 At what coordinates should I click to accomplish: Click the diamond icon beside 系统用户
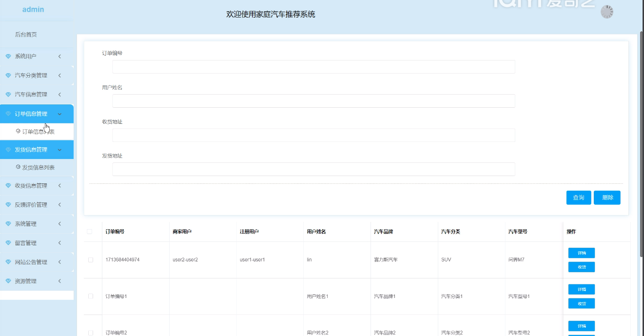pyautogui.click(x=8, y=57)
